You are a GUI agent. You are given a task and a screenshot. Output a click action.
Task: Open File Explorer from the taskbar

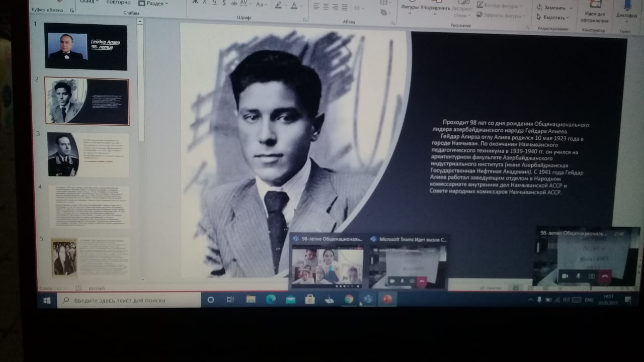(x=251, y=300)
